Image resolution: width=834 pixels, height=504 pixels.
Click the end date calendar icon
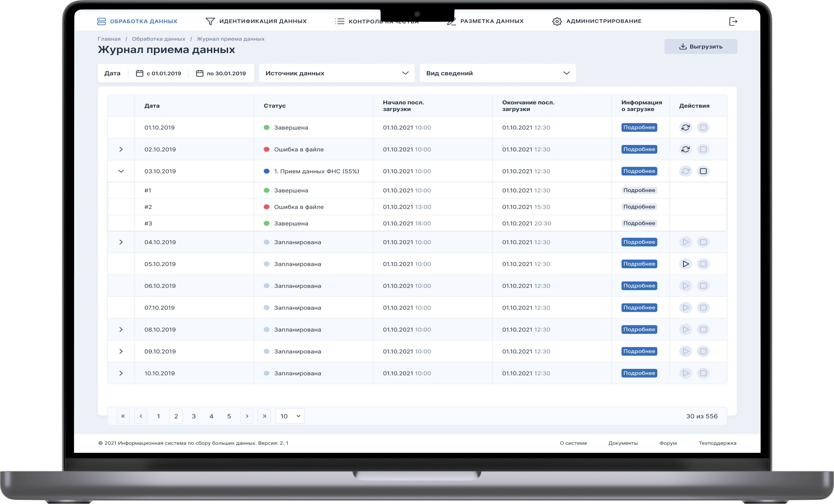[200, 73]
